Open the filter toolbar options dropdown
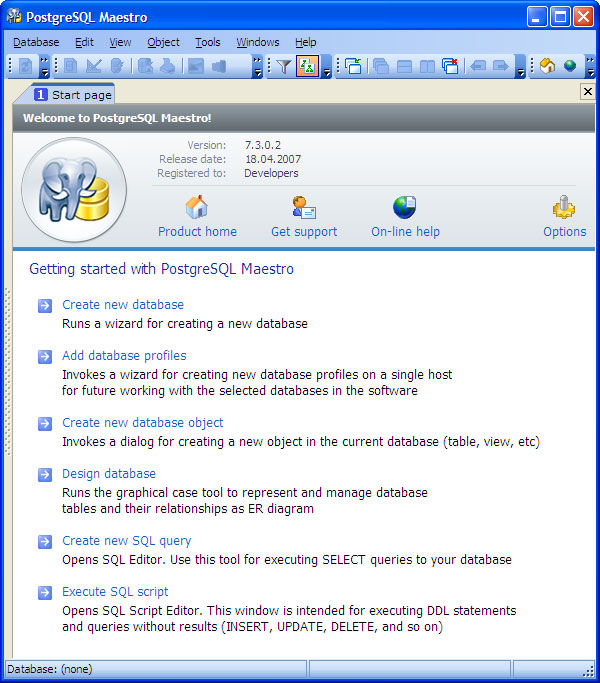The height and width of the screenshot is (683, 600). [x=327, y=66]
